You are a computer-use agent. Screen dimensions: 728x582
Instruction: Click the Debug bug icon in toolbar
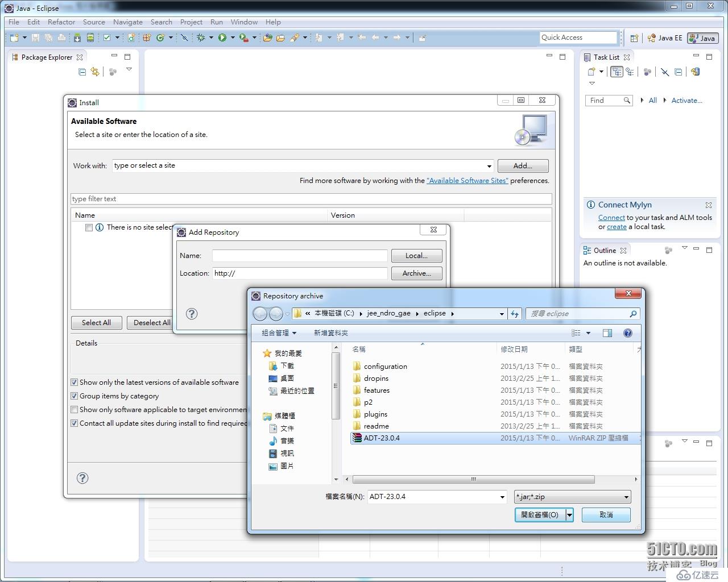tap(201, 38)
